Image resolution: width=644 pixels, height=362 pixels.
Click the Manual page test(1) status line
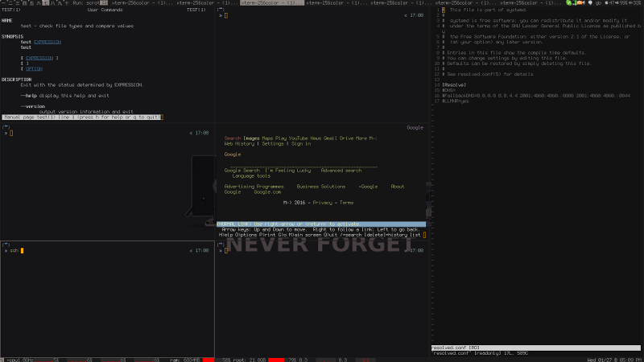click(x=82, y=117)
